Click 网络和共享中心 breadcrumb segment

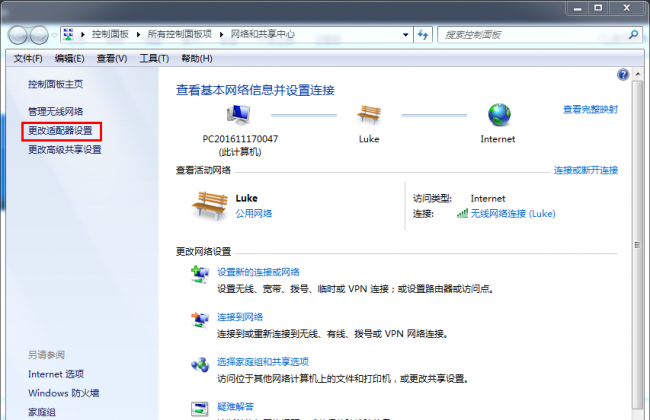[x=262, y=34]
